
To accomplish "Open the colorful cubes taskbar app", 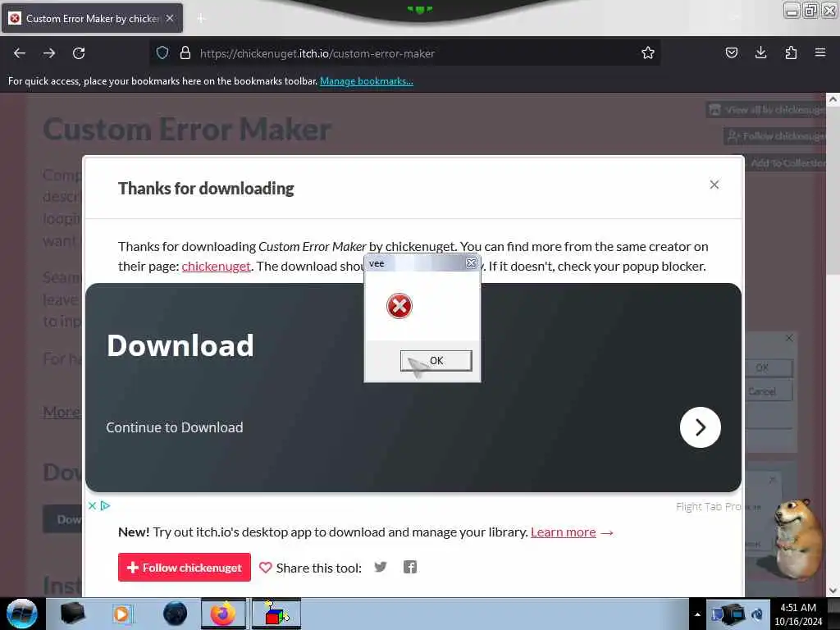I will pos(276,614).
